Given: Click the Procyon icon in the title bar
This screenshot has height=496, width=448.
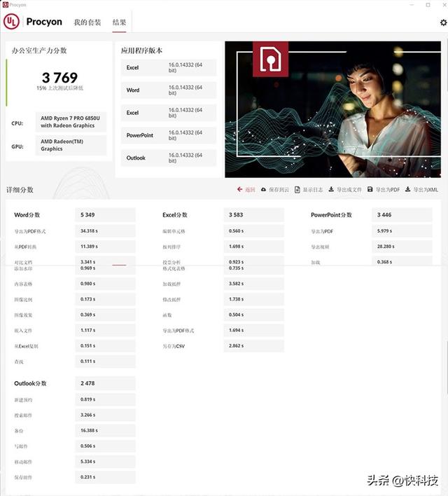Looking at the screenshot, I should pyautogui.click(x=5, y=5).
